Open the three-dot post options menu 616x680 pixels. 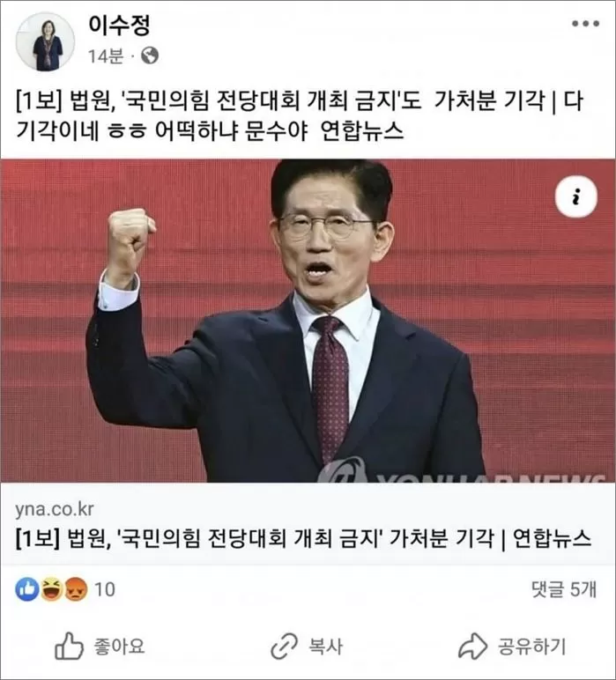585,24
